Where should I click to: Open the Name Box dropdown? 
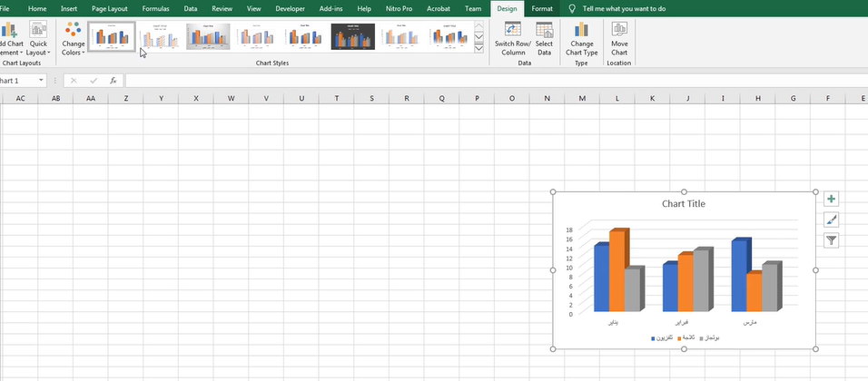pos(41,81)
